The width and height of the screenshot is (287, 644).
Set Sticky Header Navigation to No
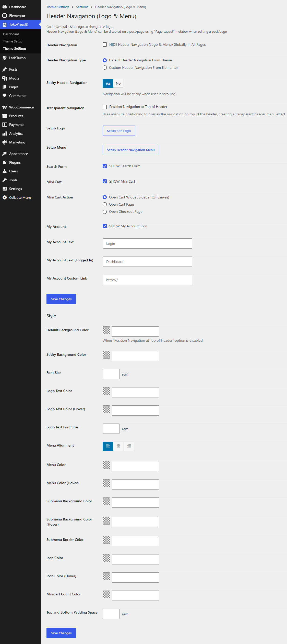click(118, 83)
